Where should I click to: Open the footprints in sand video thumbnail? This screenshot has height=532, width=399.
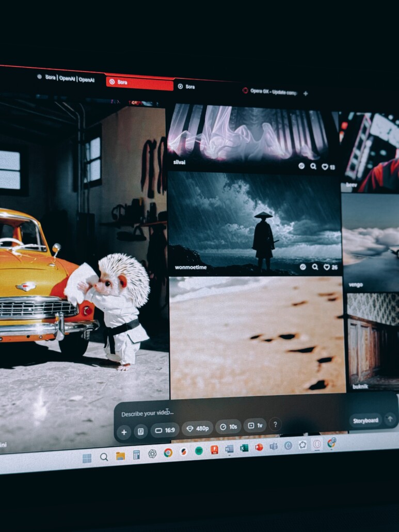pos(258,338)
